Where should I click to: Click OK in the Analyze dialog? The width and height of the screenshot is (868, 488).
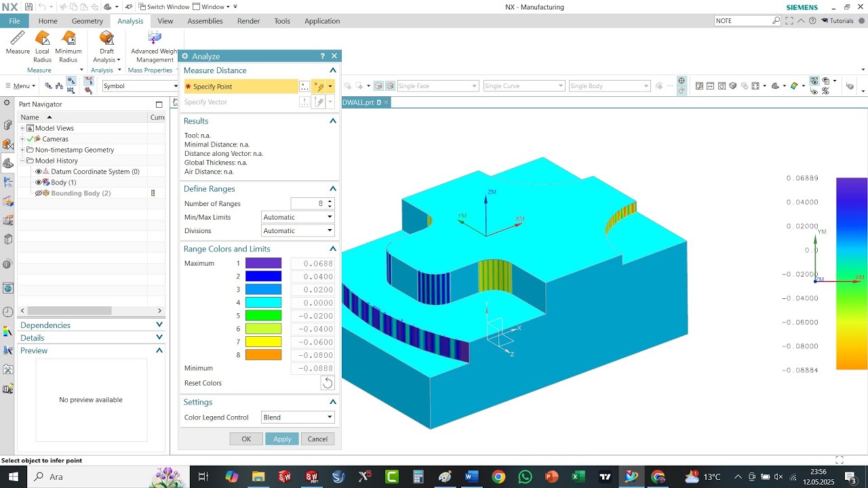click(246, 439)
